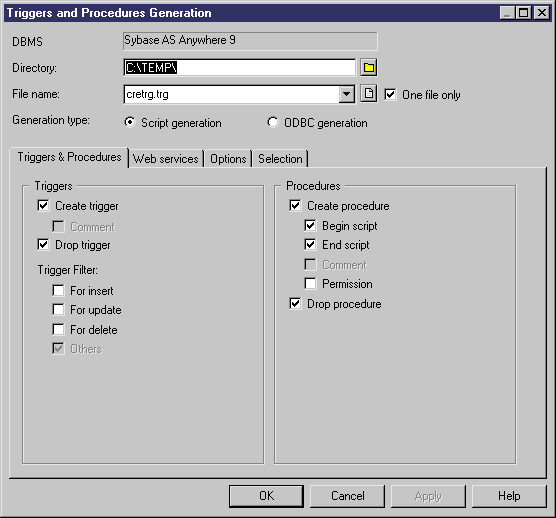
Task: Click into the Directory text field
Action: pyautogui.click(x=239, y=67)
